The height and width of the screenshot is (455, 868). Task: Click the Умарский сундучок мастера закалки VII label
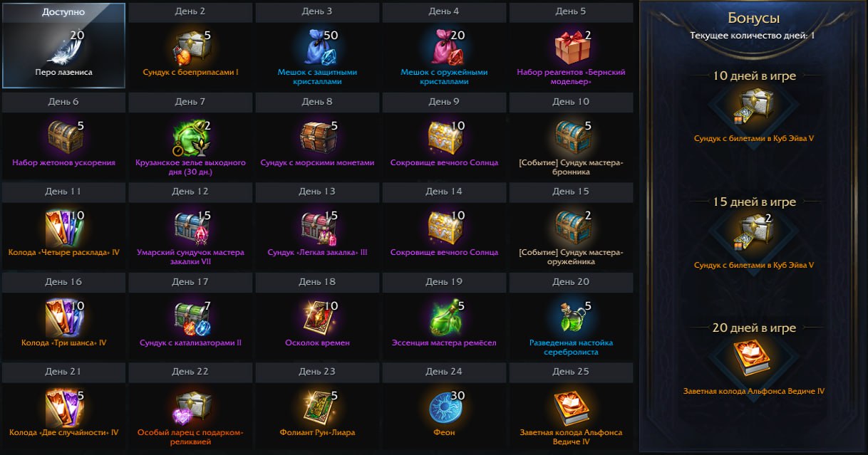pyautogui.click(x=190, y=256)
